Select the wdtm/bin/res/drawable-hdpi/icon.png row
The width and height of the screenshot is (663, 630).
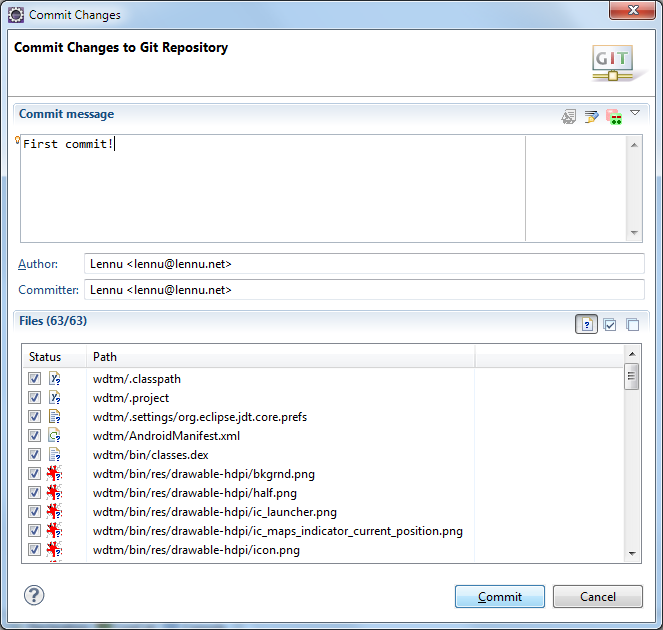tap(196, 550)
